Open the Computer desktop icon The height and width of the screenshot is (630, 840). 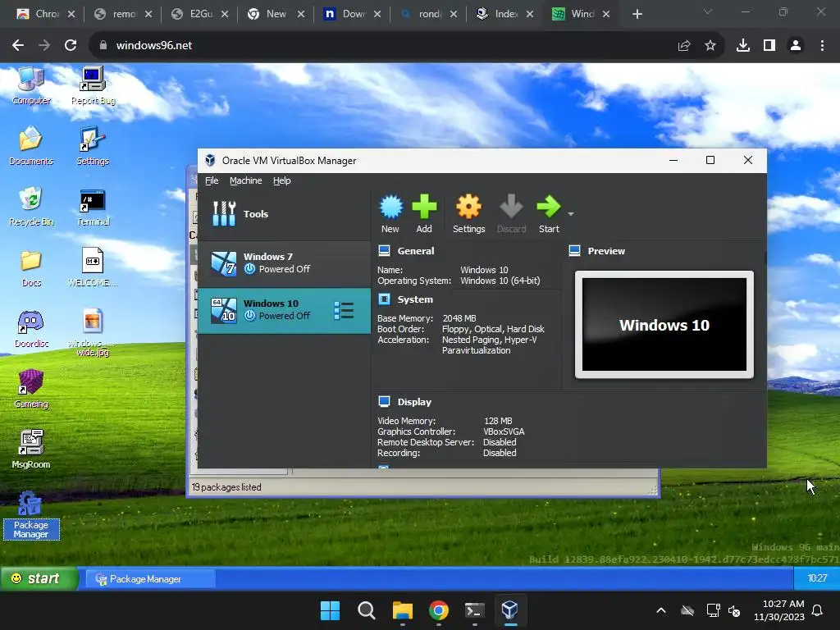(x=31, y=85)
